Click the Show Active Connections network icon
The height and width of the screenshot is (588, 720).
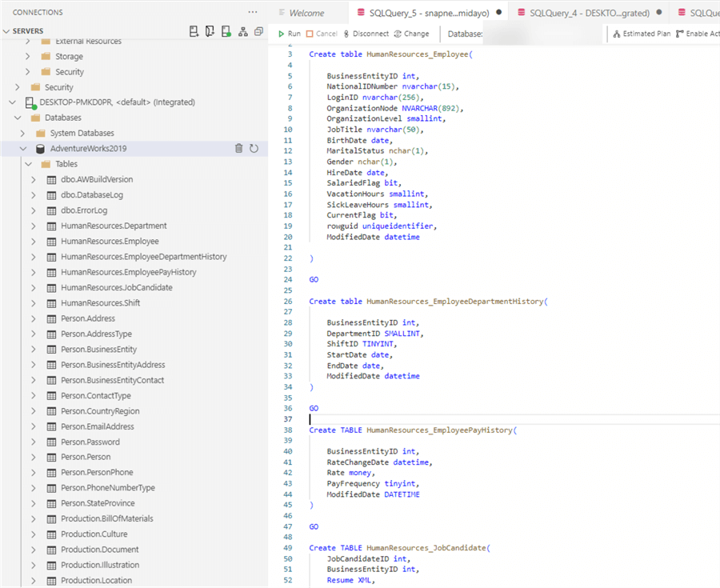tap(243, 32)
